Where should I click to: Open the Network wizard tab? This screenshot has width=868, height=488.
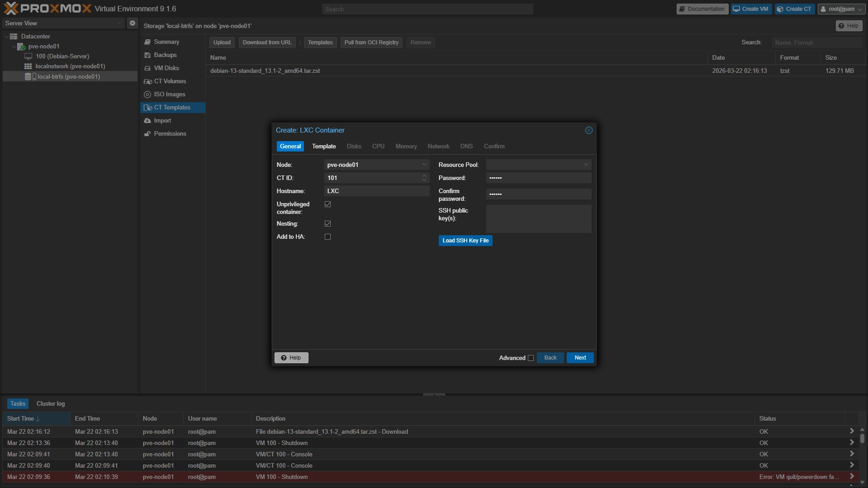438,147
